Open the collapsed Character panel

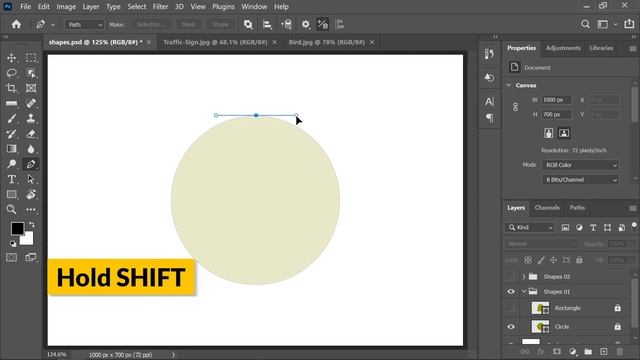[489, 102]
